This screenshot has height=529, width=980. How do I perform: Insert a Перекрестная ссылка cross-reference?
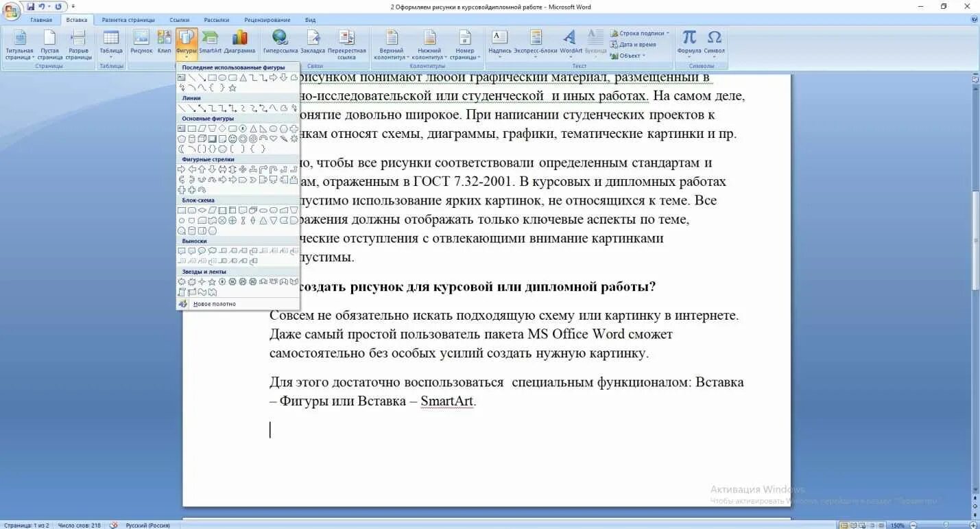pyautogui.click(x=346, y=44)
